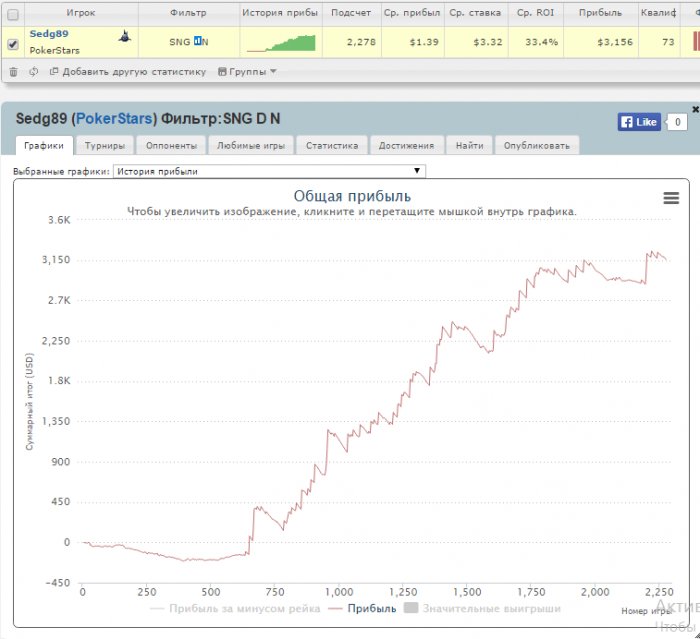Image resolution: width=700 pixels, height=639 pixels.
Task: Click the refresh icon next to the trash
Action: click(x=34, y=72)
